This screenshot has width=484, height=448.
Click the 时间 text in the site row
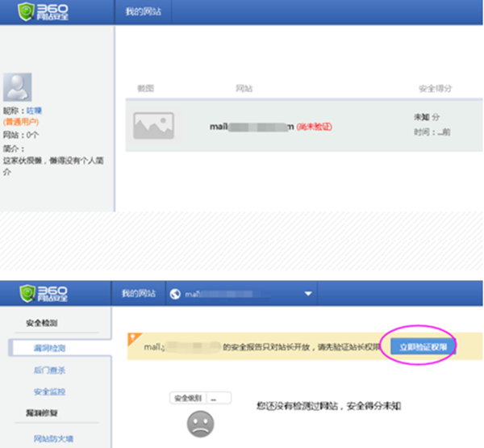point(432,132)
